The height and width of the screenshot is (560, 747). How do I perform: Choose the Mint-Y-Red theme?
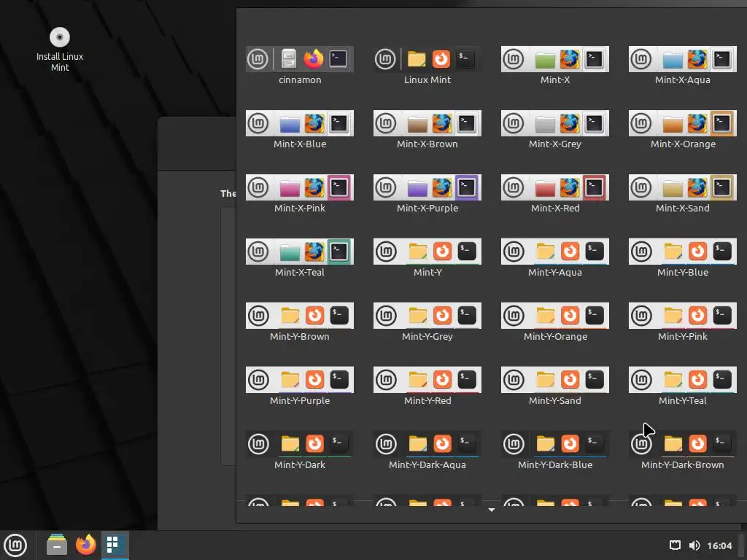pos(427,386)
